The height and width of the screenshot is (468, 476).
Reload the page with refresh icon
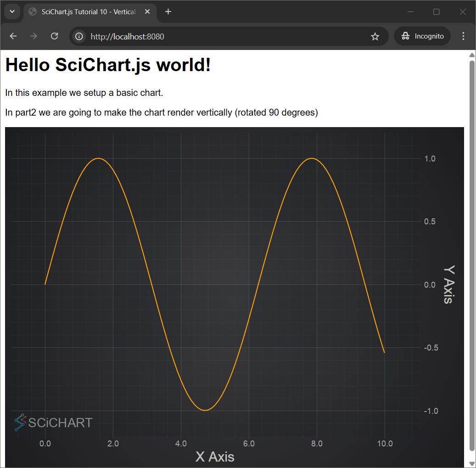click(54, 36)
